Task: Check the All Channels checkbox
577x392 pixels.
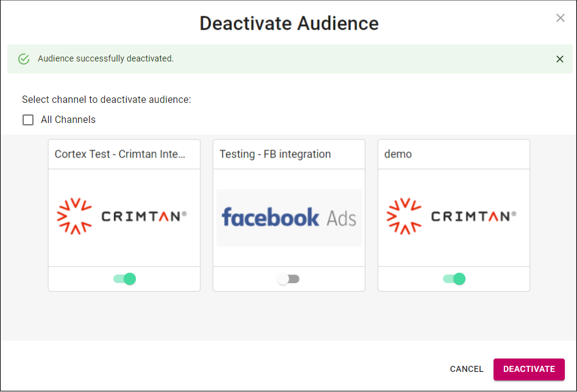Action: coord(28,120)
